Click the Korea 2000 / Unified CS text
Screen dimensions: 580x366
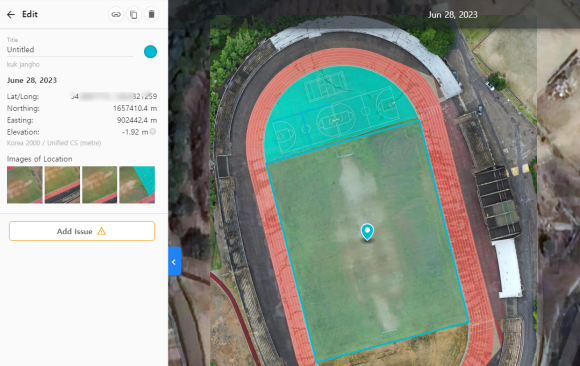click(54, 143)
